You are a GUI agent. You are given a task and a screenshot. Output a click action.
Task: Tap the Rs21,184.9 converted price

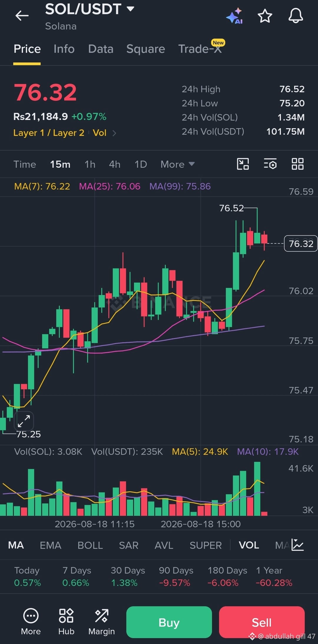(x=41, y=117)
